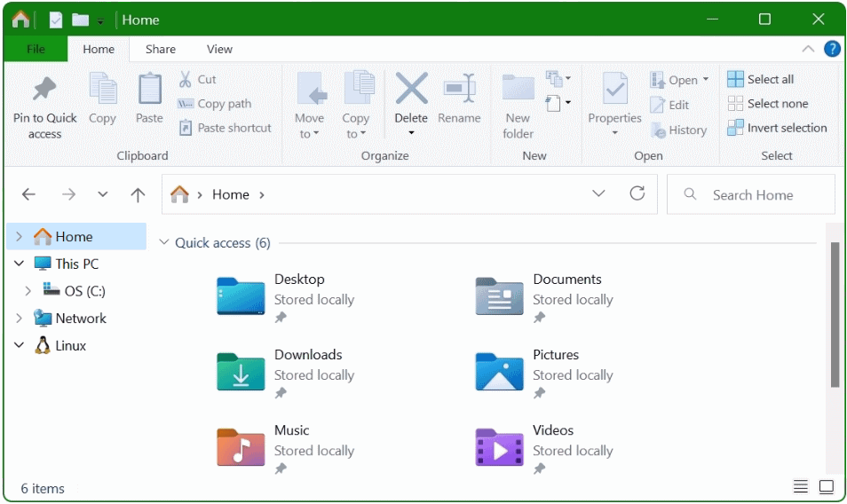
Task: Open Customize Quick Access Toolbar dropdown
Action: (x=100, y=21)
